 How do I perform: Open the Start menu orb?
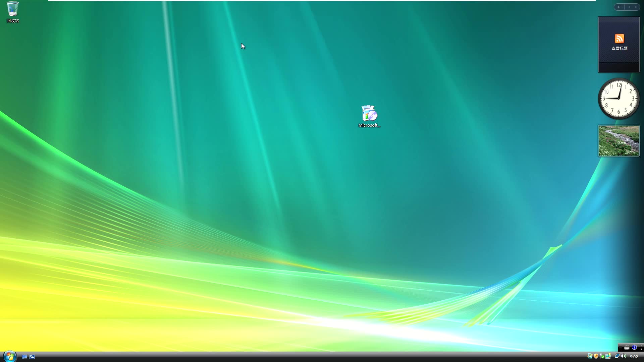click(9, 356)
